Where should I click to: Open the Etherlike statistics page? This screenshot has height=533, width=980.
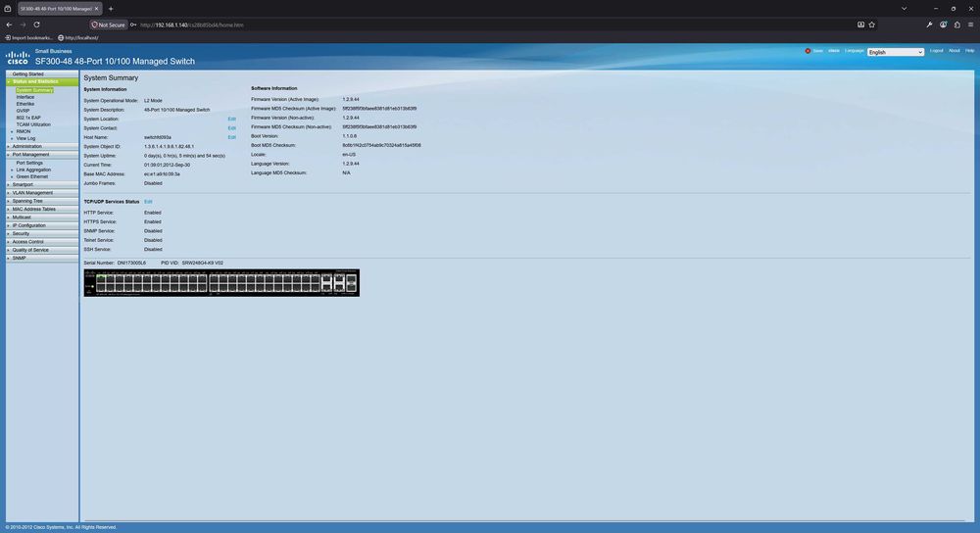25,104
